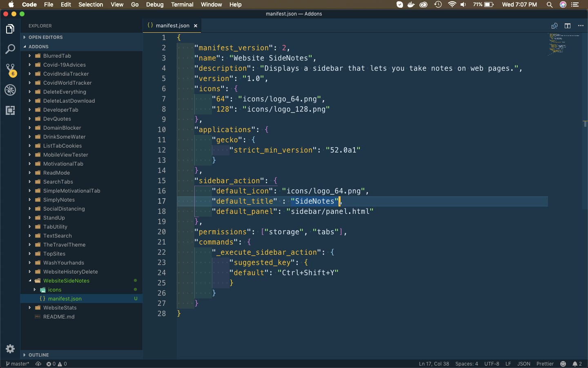The width and height of the screenshot is (588, 368).
Task: Change end of line sequence LF
Action: (508, 364)
